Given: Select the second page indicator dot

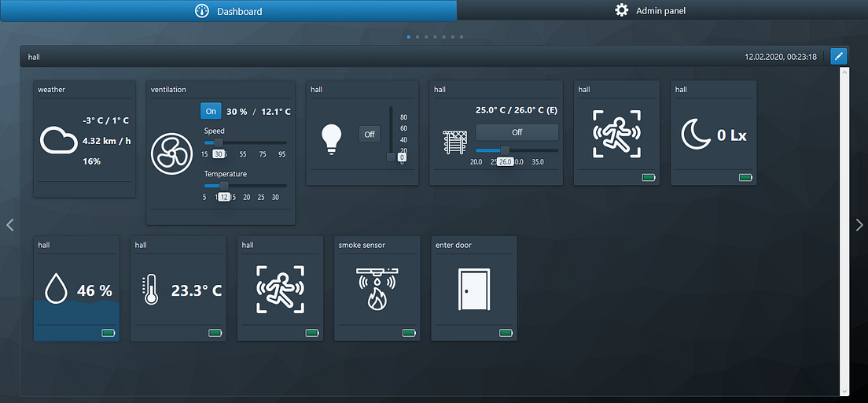Looking at the screenshot, I should pos(417,37).
